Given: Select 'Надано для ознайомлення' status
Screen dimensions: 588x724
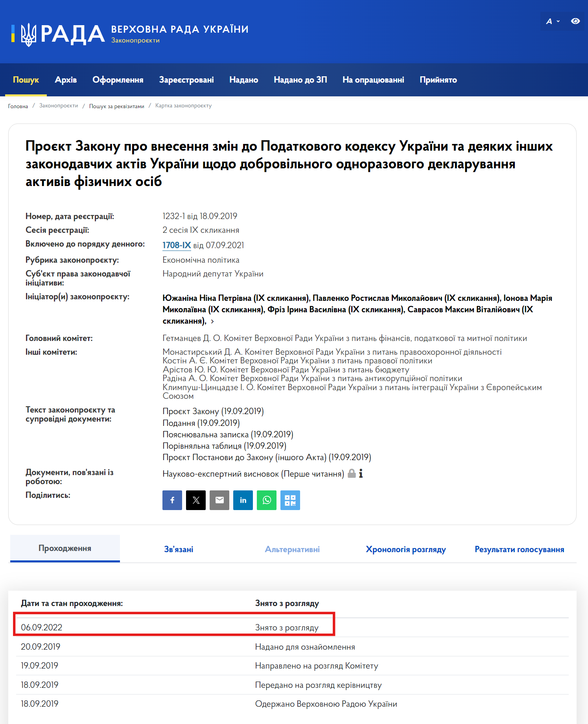Looking at the screenshot, I should click(305, 647).
